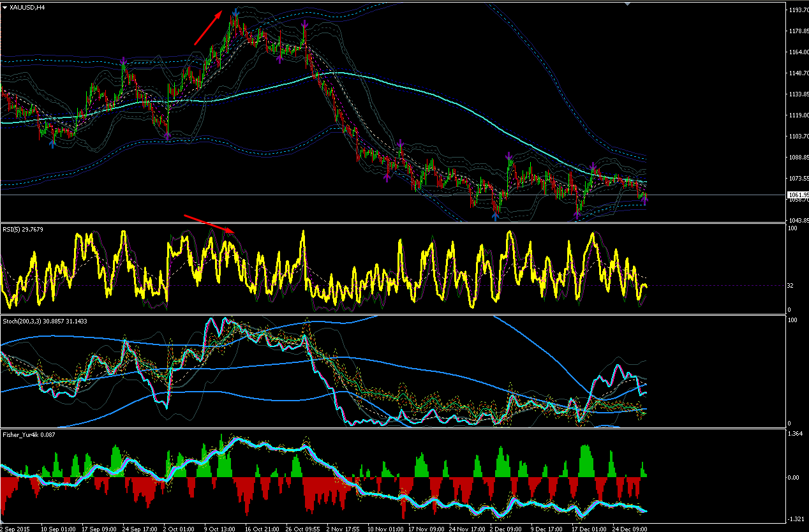Viewport: 809px width, 532px height.
Task: Click the 2 Nov 17:55 time label
Action: (342, 529)
